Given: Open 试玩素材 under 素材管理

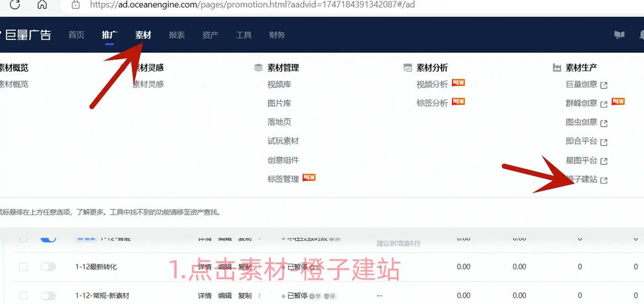Looking at the screenshot, I should point(283,141).
